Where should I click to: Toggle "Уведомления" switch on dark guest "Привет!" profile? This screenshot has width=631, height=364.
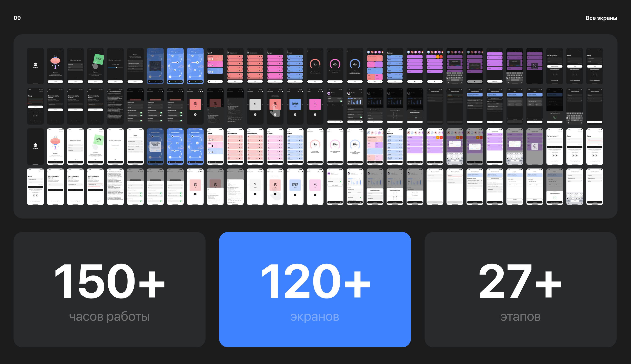tap(341, 101)
